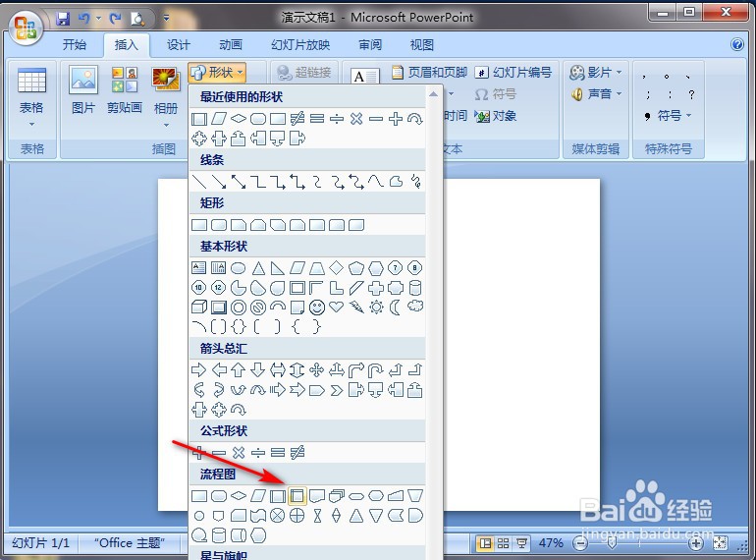756x560 pixels.
Task: Click the 幻灯片 1/1 slide indicator
Action: [x=41, y=543]
